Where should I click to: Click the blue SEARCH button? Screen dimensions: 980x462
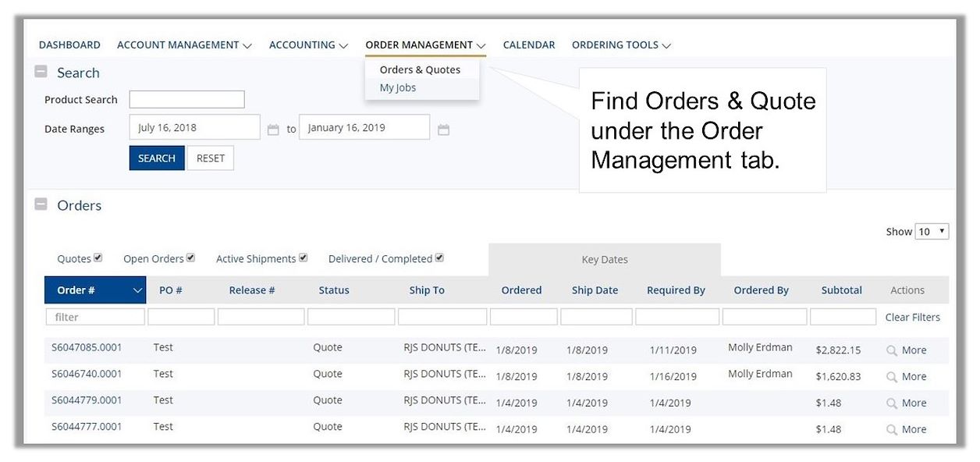pyautogui.click(x=157, y=158)
